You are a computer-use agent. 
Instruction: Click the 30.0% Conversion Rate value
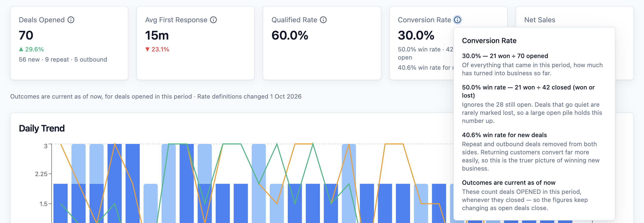pos(416,35)
